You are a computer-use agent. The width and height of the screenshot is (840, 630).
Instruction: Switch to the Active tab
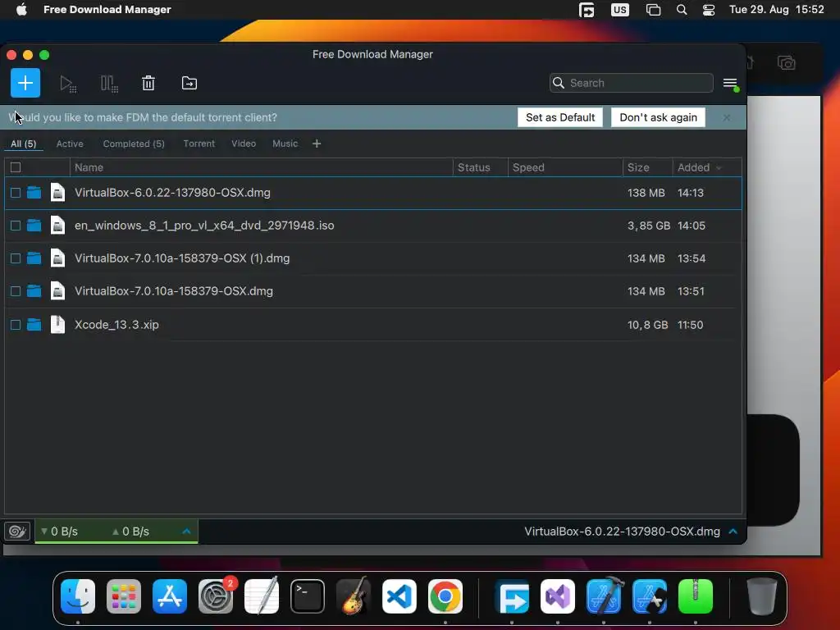click(70, 144)
